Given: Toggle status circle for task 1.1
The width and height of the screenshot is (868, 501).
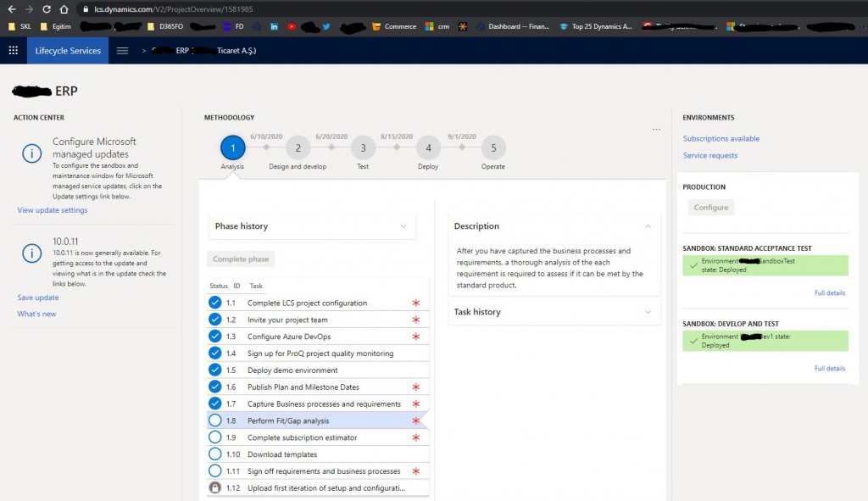Looking at the screenshot, I should (214, 303).
